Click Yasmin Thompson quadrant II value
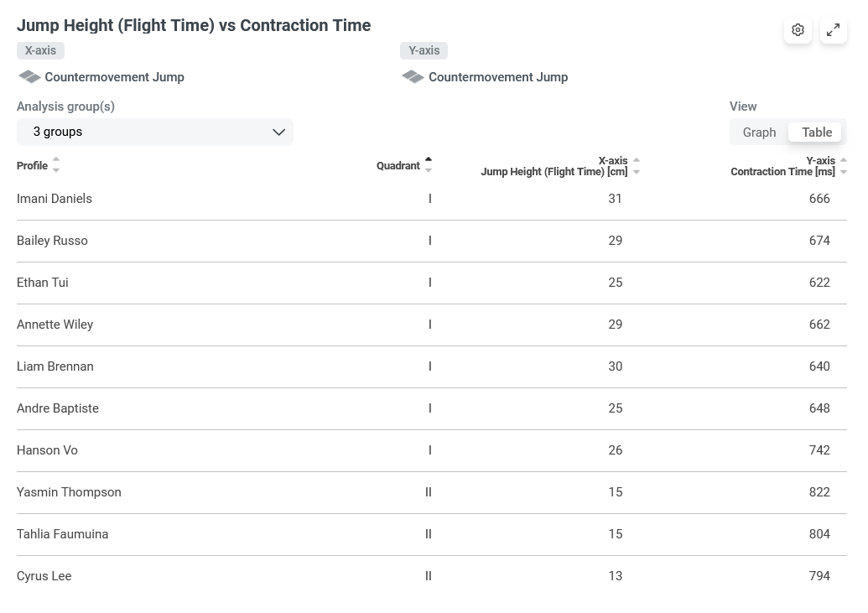868x613 pixels. click(x=429, y=492)
